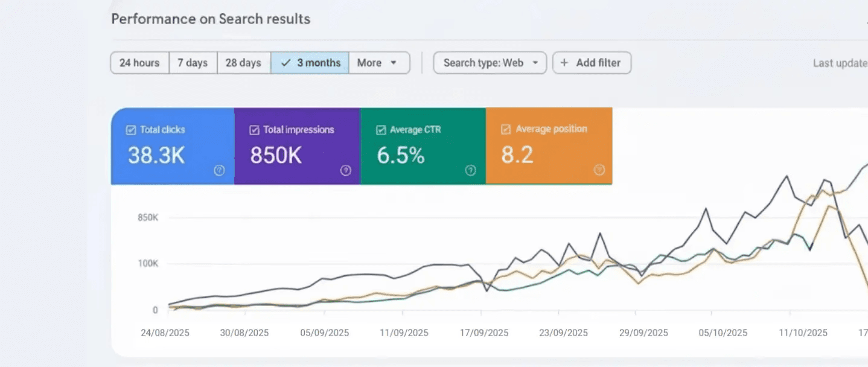Select the 7 days tab
The image size is (868, 367).
193,63
